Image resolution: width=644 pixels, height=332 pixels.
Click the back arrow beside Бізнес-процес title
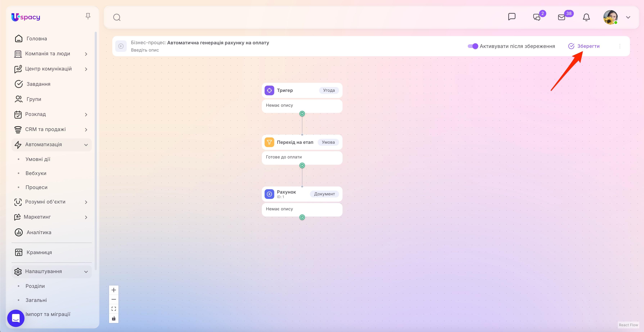point(121,46)
